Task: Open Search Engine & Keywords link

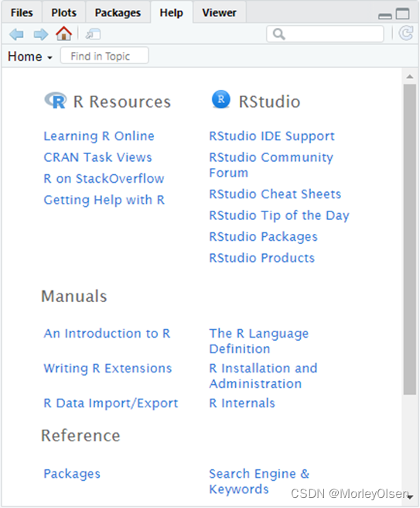Action: click(259, 482)
